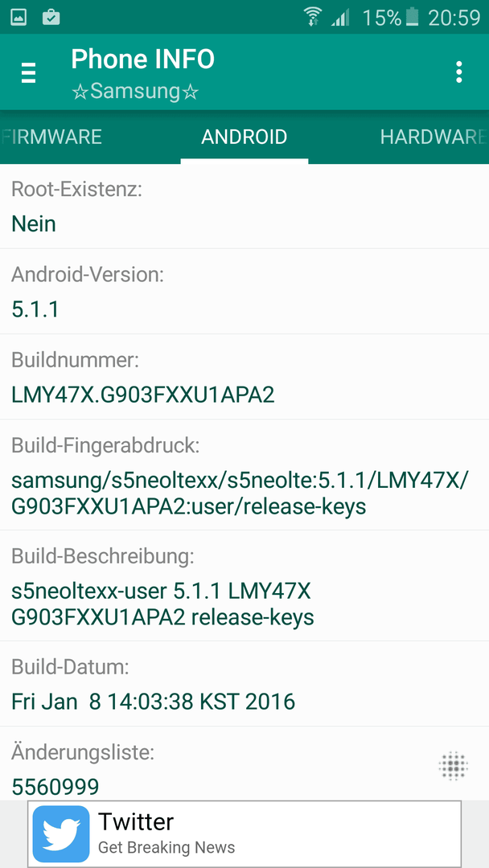Viewport: 489px width, 868px height.
Task: Select the ANDROID tab
Action: click(x=244, y=137)
